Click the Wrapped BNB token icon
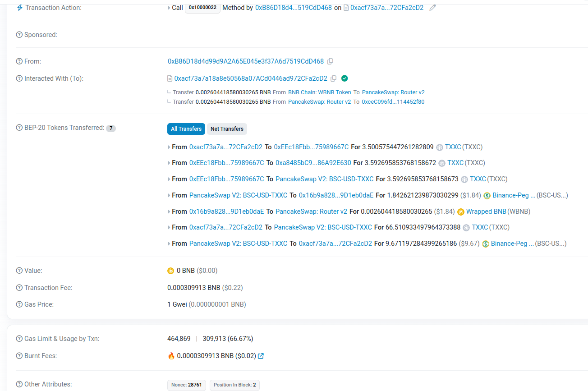 tap(461, 212)
